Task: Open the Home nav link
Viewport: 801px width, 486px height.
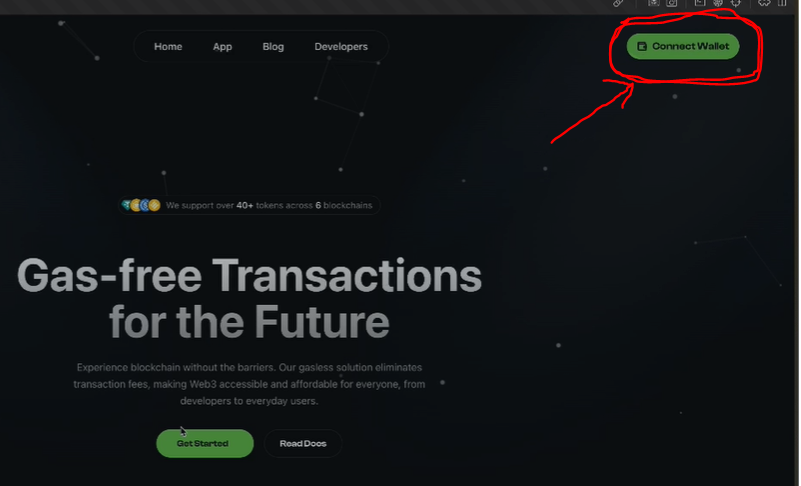Action: click(x=168, y=47)
